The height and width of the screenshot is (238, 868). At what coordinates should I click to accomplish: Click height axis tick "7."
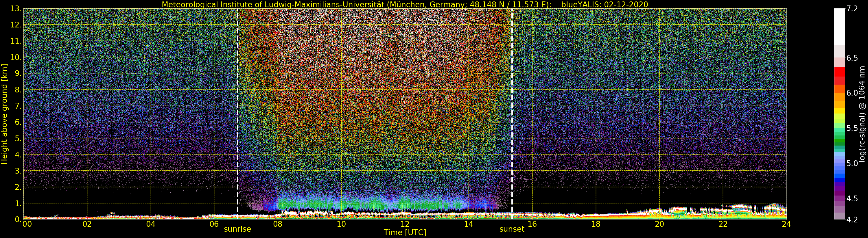pyautogui.click(x=18, y=106)
